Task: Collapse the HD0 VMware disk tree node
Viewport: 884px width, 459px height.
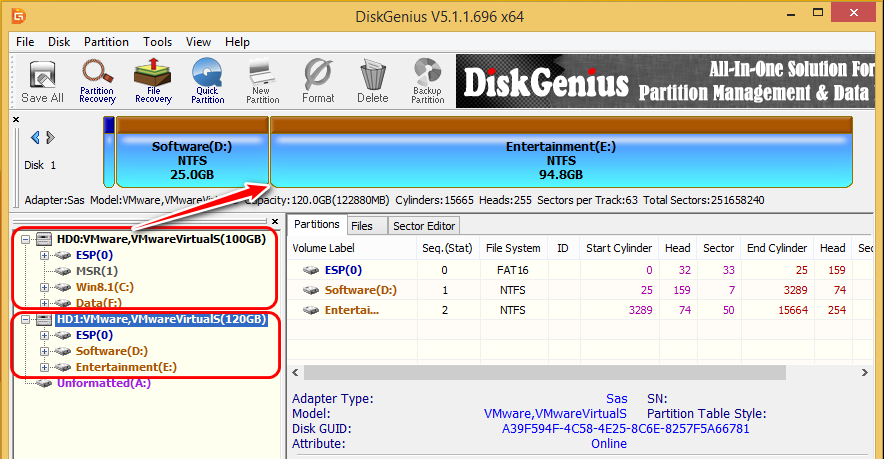Action: click(26, 240)
